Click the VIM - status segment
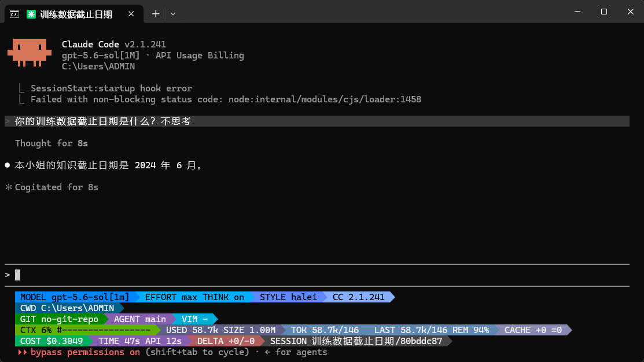Image resolution: width=644 pixels, height=362 pixels. coord(194,319)
